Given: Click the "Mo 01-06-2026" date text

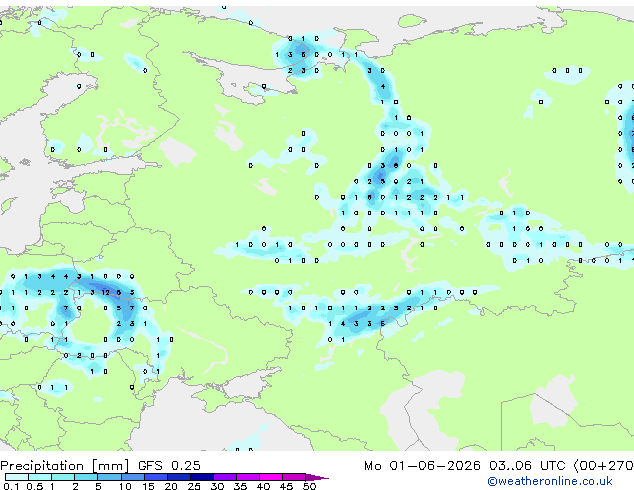Looking at the screenshot, I should coord(422,466).
